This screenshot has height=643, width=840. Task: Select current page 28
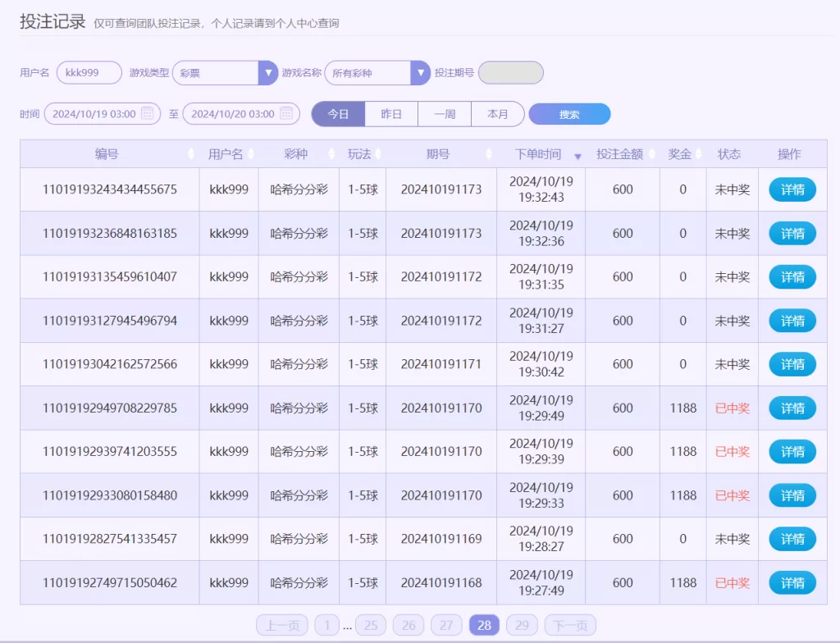[x=484, y=625]
